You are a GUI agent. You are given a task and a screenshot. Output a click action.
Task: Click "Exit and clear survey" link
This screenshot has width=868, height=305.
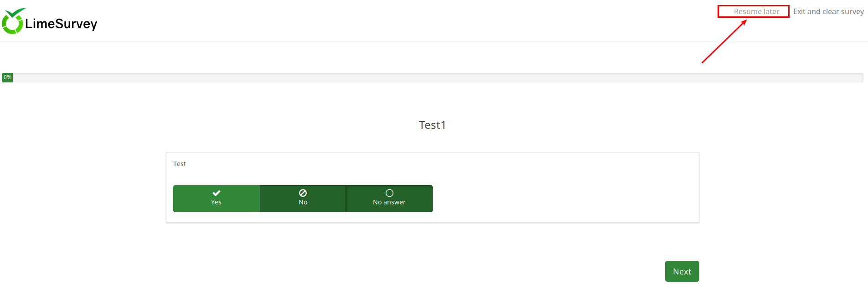[x=828, y=12]
